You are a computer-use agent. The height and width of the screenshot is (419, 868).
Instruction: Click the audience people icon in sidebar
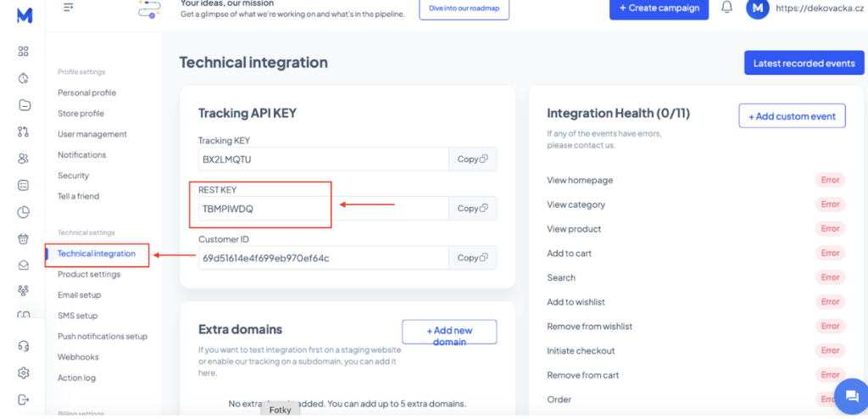pos(24,159)
